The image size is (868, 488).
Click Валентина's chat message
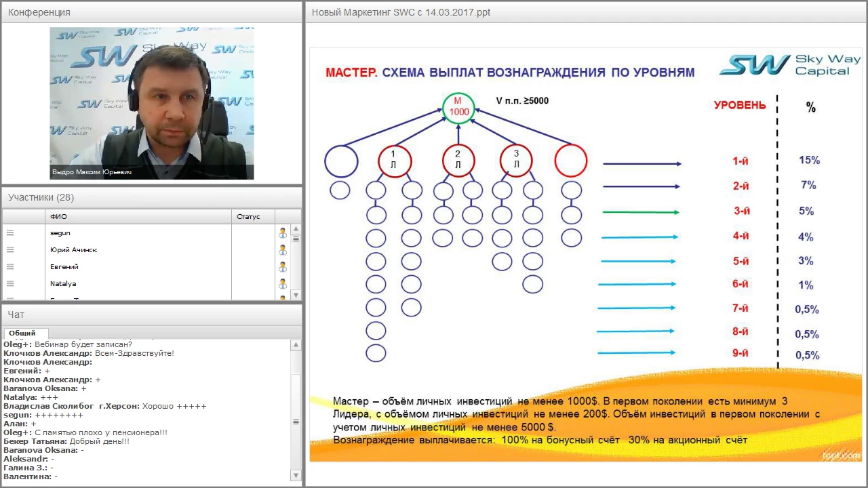(31, 476)
